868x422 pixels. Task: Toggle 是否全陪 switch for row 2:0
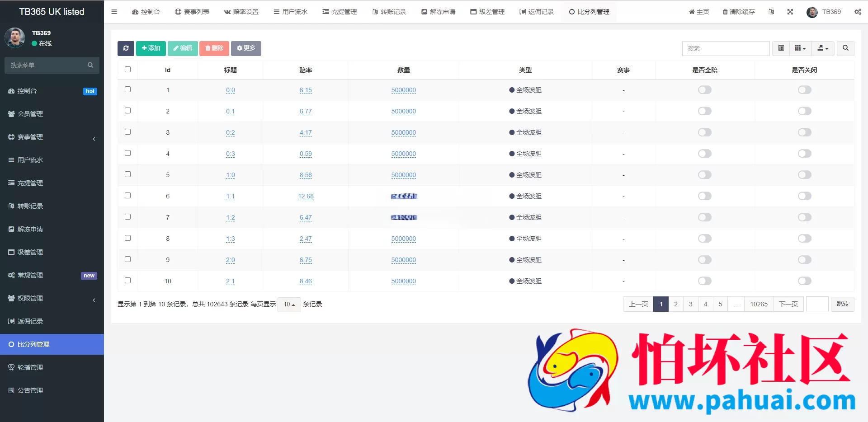(704, 260)
